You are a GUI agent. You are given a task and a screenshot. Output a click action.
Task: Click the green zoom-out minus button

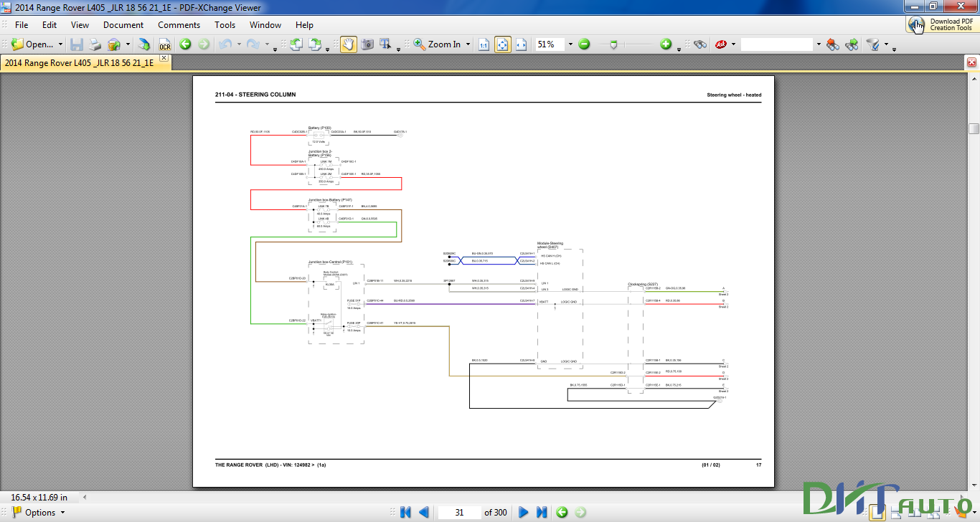click(584, 44)
